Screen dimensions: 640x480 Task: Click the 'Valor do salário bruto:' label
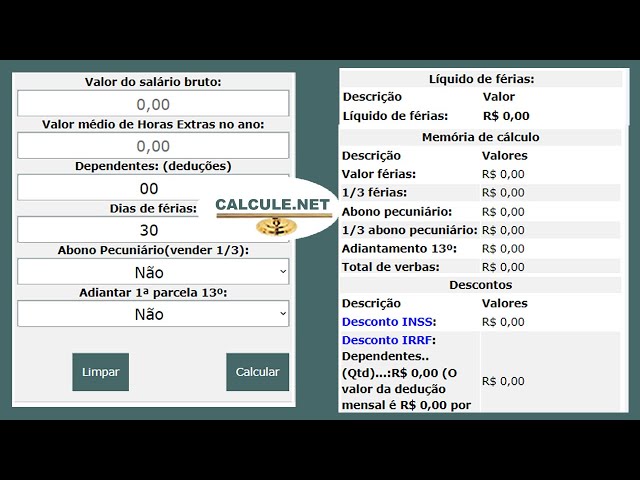[x=153, y=82]
